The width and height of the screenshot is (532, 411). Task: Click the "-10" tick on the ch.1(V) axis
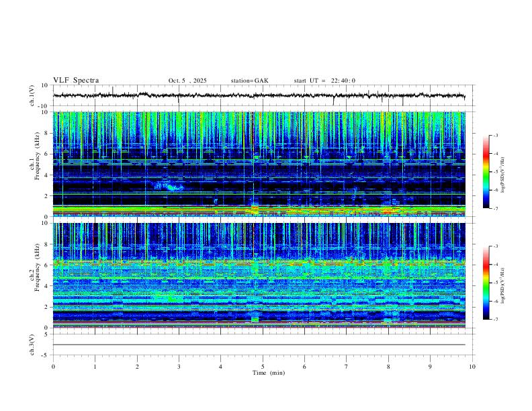(44, 106)
